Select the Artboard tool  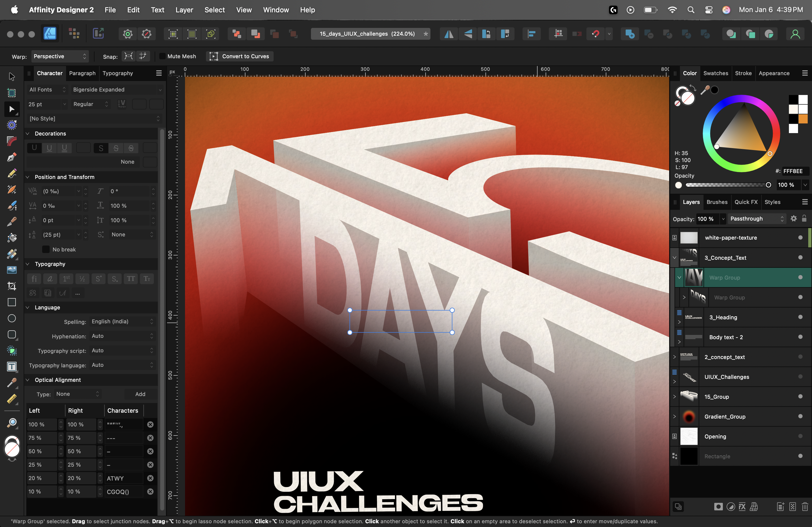[12, 93]
